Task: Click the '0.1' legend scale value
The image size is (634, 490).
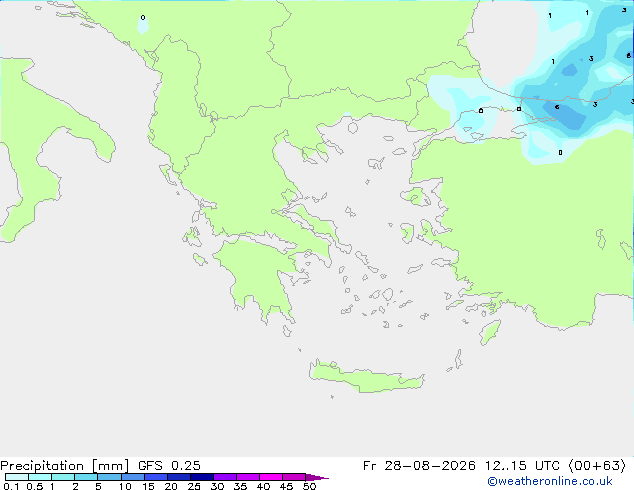Action: coord(11,486)
